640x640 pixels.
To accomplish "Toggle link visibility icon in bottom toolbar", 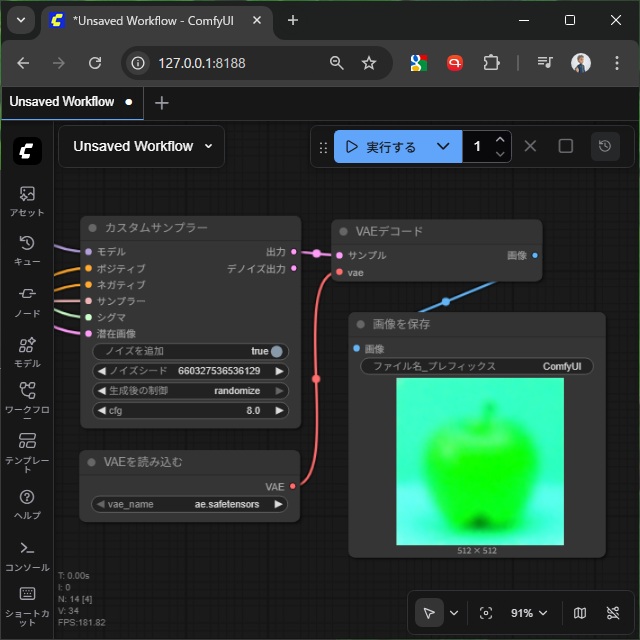I will [613, 613].
